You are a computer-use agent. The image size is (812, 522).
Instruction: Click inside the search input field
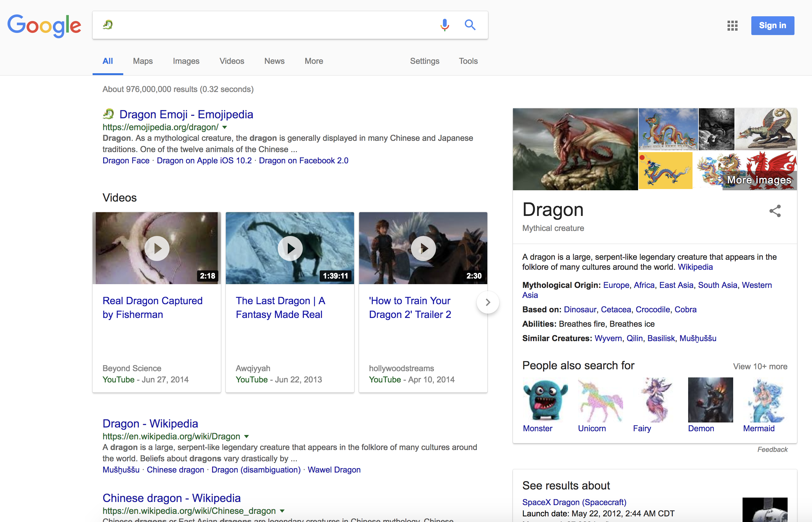click(x=271, y=25)
